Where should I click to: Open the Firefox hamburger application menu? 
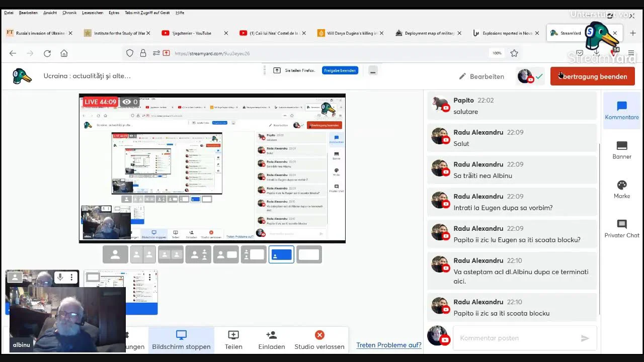pos(631,53)
